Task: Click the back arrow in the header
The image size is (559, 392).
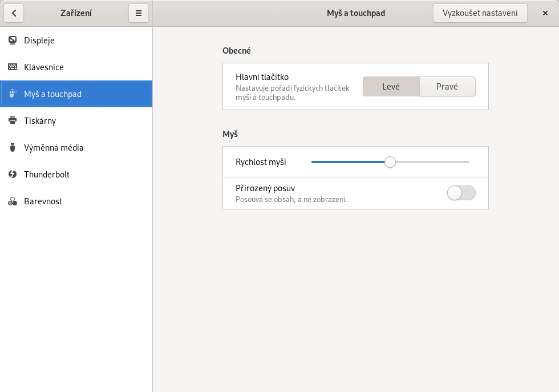Action: pyautogui.click(x=14, y=13)
